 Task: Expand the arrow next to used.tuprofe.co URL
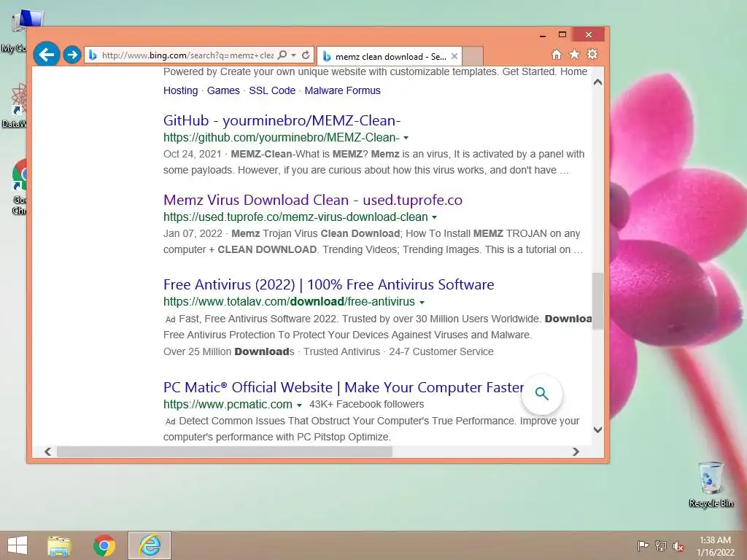pyautogui.click(x=434, y=217)
